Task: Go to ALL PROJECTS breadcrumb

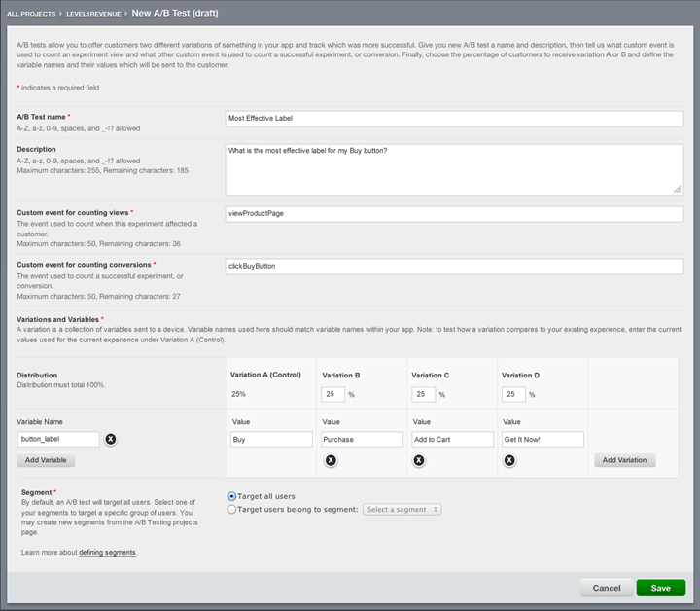Action: (x=32, y=15)
